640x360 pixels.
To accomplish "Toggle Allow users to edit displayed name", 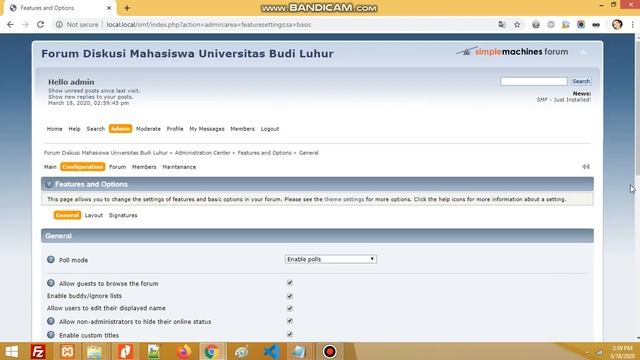I will pyautogui.click(x=290, y=308).
